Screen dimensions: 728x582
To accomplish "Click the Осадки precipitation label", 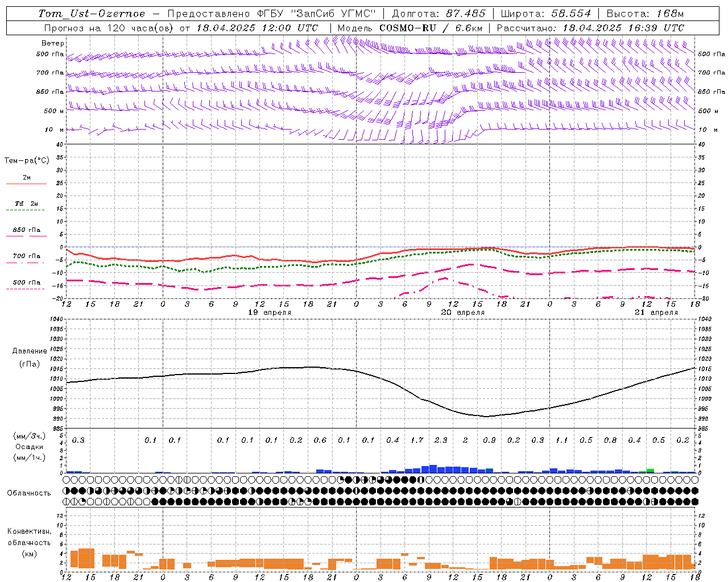I will coord(30,447).
